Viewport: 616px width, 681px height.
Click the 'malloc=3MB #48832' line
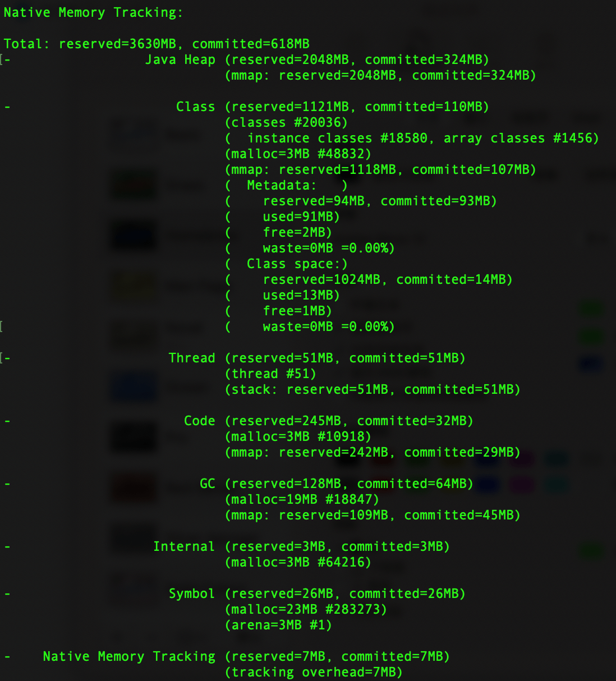pyautogui.click(x=298, y=154)
